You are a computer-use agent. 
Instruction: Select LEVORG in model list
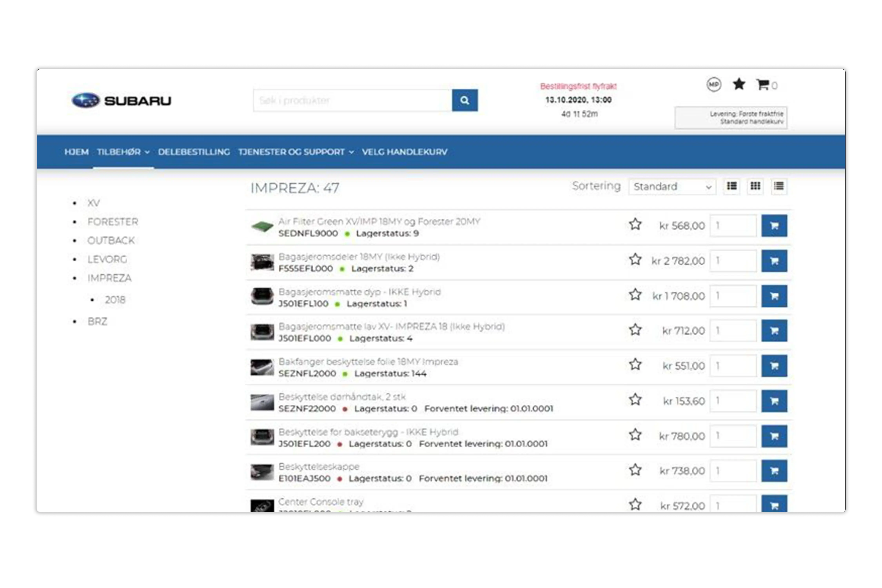tap(107, 259)
